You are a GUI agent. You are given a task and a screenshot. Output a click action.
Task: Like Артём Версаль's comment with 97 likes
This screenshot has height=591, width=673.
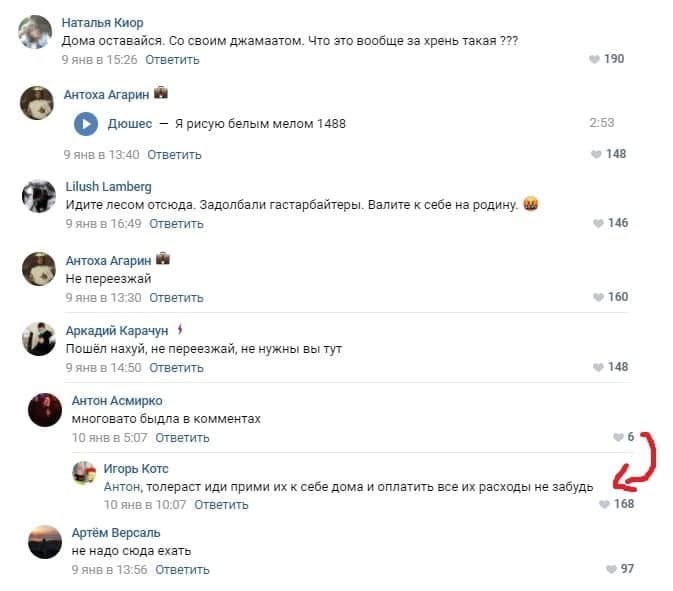point(611,569)
